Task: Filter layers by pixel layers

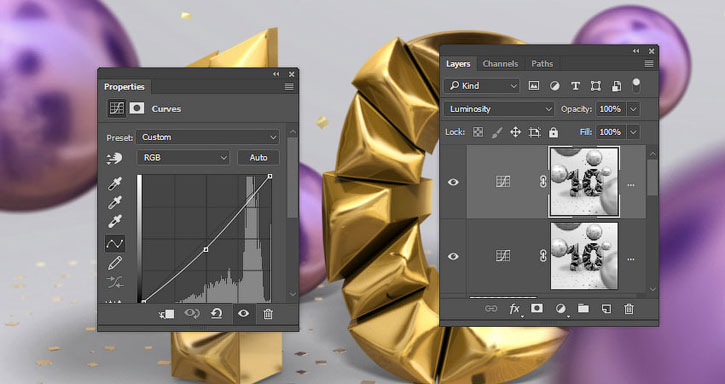Action: point(534,86)
